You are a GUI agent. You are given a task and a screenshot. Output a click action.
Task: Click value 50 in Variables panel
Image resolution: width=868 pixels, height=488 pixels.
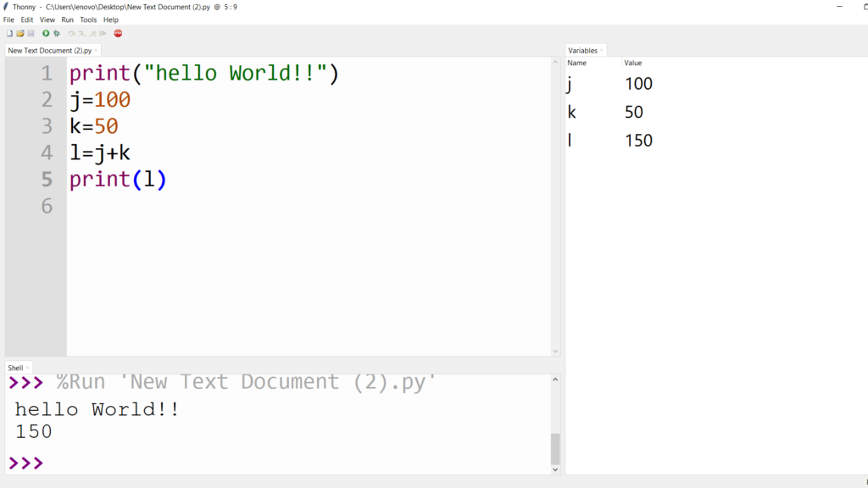[634, 113]
